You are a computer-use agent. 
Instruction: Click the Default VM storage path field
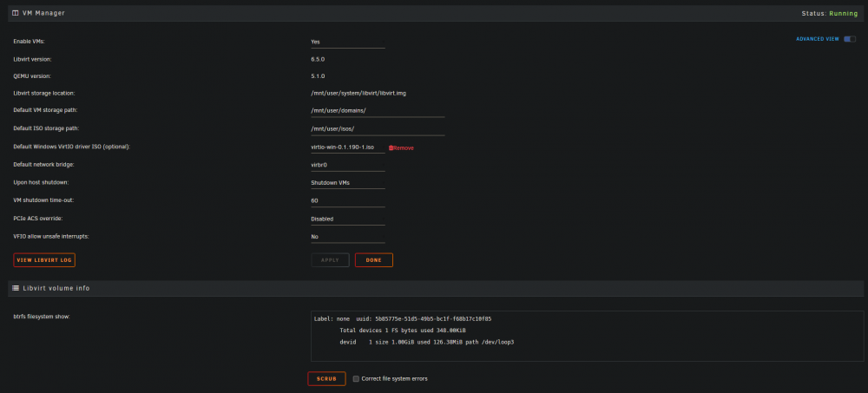pyautogui.click(x=378, y=111)
